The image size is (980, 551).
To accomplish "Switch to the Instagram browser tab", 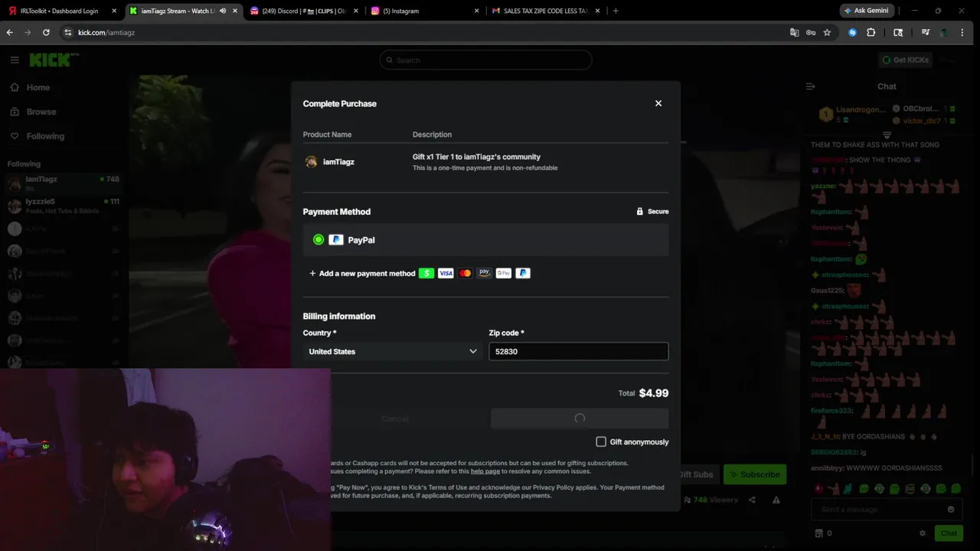I will (x=426, y=11).
